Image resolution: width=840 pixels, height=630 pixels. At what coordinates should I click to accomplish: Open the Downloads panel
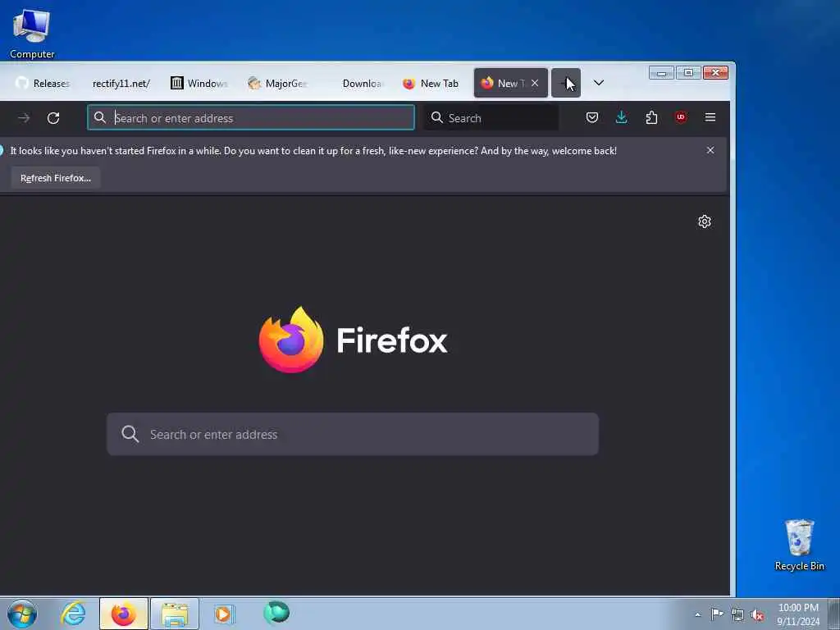coord(622,117)
